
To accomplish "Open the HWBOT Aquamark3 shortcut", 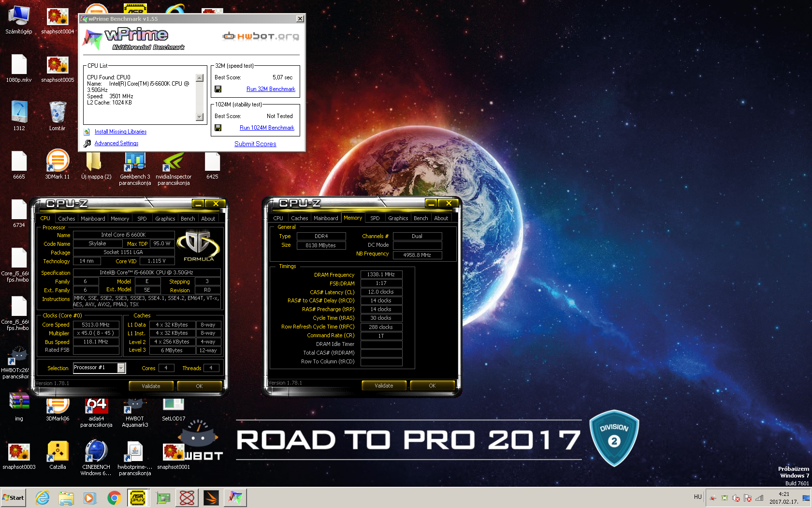I will tap(135, 413).
